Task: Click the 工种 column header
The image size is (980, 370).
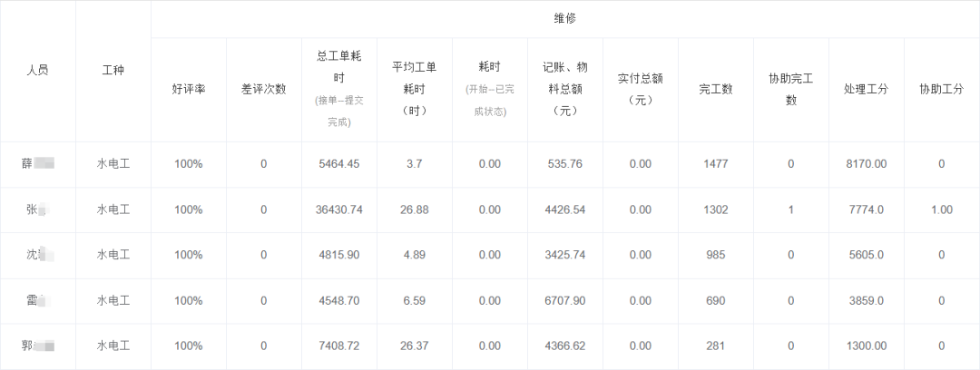Action: click(113, 70)
